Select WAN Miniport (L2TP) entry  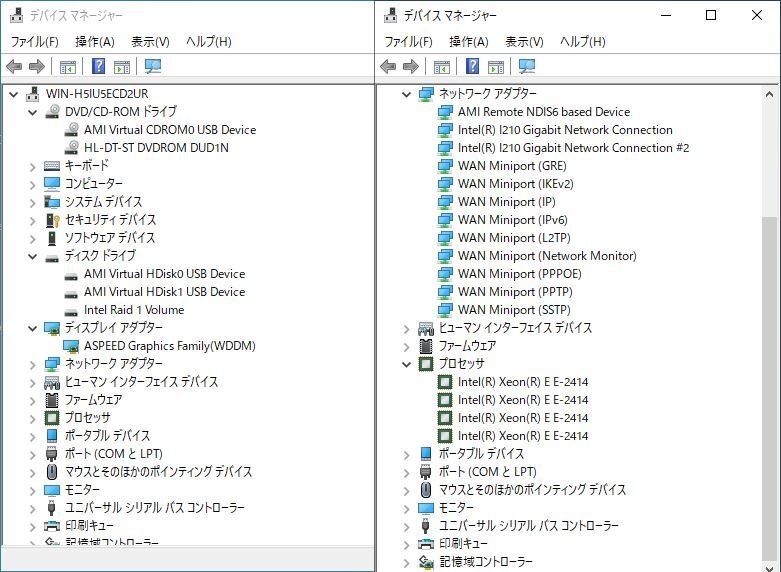(x=514, y=238)
